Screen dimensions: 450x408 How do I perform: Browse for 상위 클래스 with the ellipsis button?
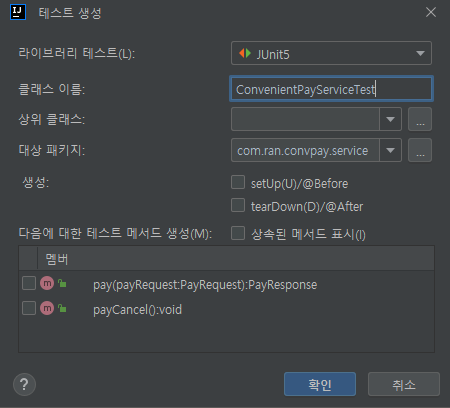420,119
